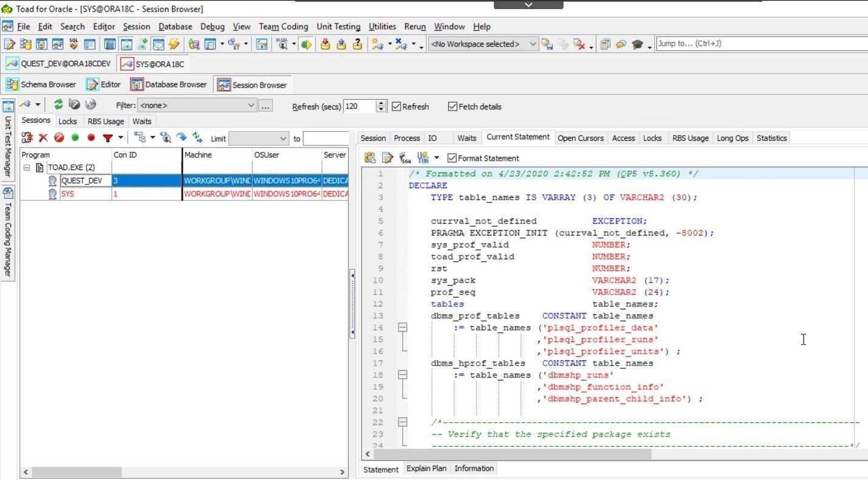This screenshot has width=868, height=480.
Task: Collapse code fold at line 18
Action: pos(402,374)
